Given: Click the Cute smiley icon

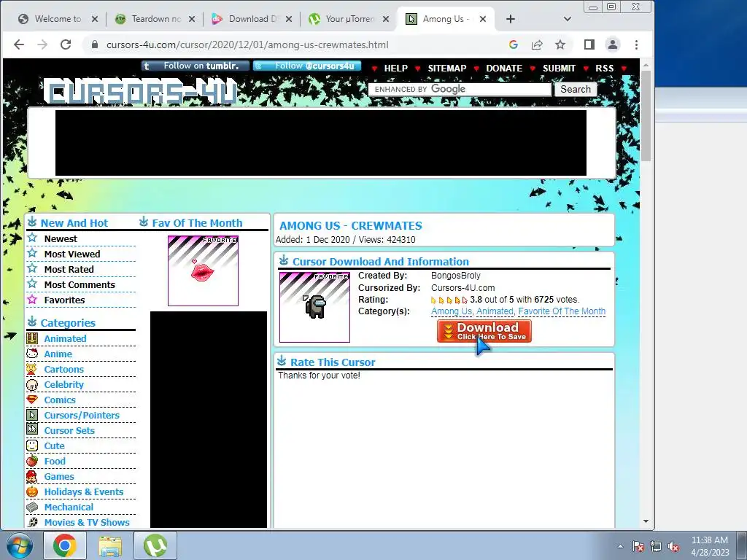Looking at the screenshot, I should 32,446.
